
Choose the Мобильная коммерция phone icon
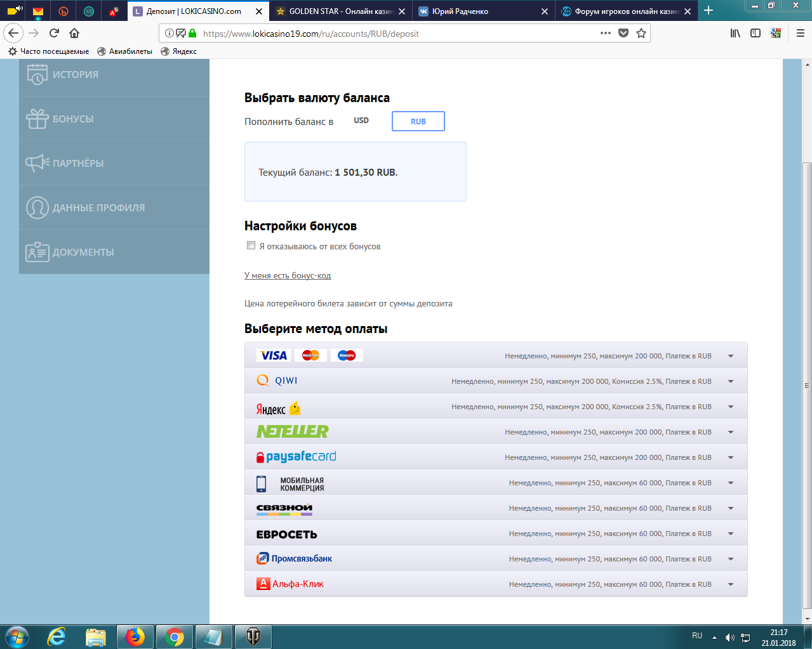click(x=261, y=483)
